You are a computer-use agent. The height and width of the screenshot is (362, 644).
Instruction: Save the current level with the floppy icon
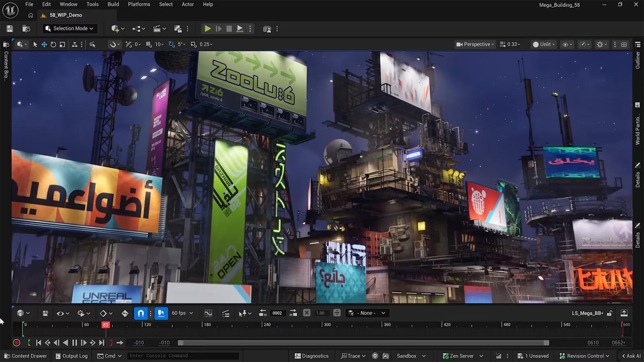pos(10,29)
